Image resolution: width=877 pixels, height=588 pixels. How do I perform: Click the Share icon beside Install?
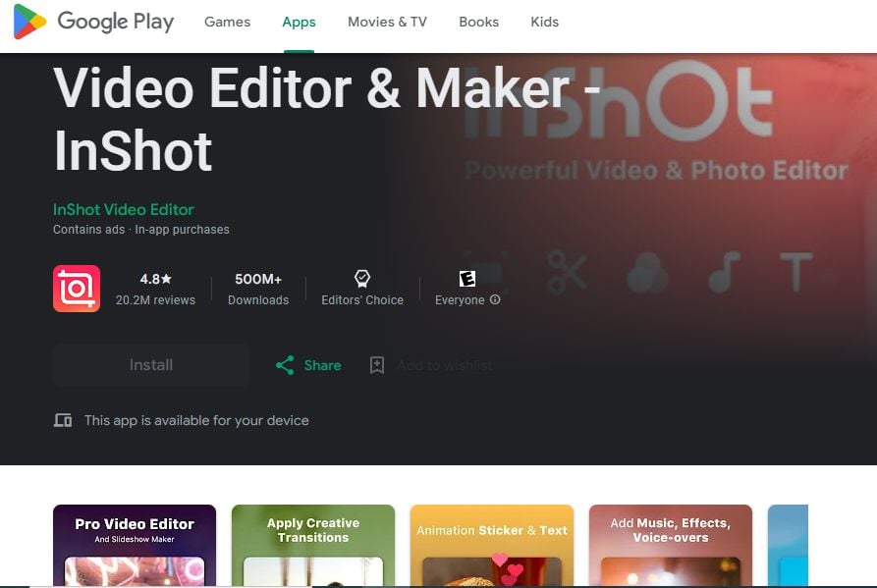(287, 364)
